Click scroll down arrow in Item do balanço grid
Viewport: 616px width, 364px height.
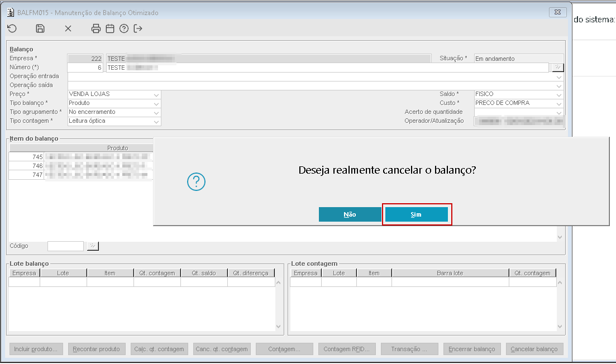pyautogui.click(x=560, y=237)
